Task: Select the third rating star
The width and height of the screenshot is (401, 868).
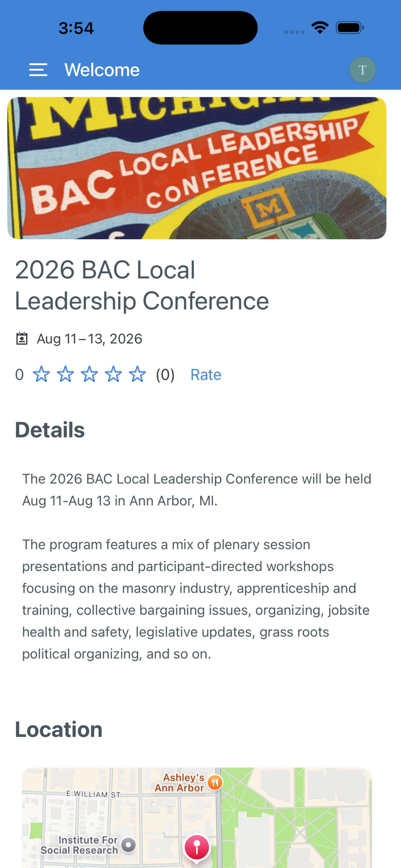Action: click(89, 374)
